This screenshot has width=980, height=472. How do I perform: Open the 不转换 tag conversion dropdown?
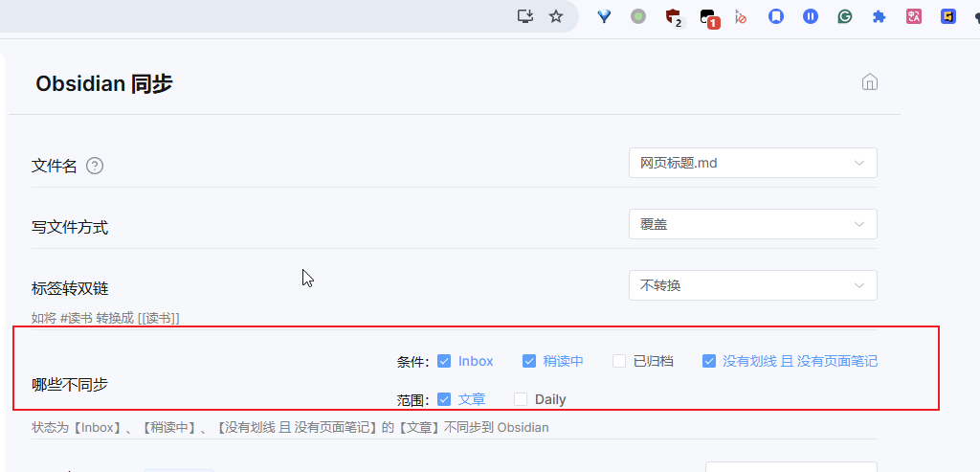point(752,285)
